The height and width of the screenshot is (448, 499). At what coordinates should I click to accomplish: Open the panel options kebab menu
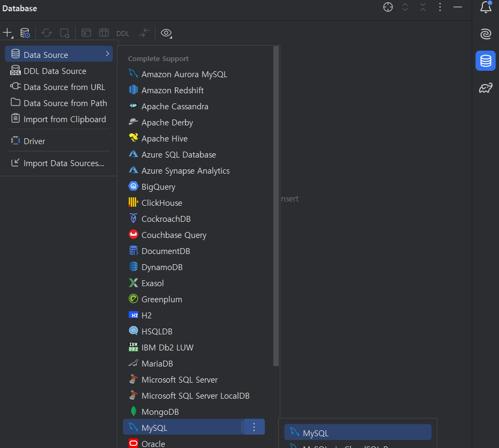click(x=440, y=7)
